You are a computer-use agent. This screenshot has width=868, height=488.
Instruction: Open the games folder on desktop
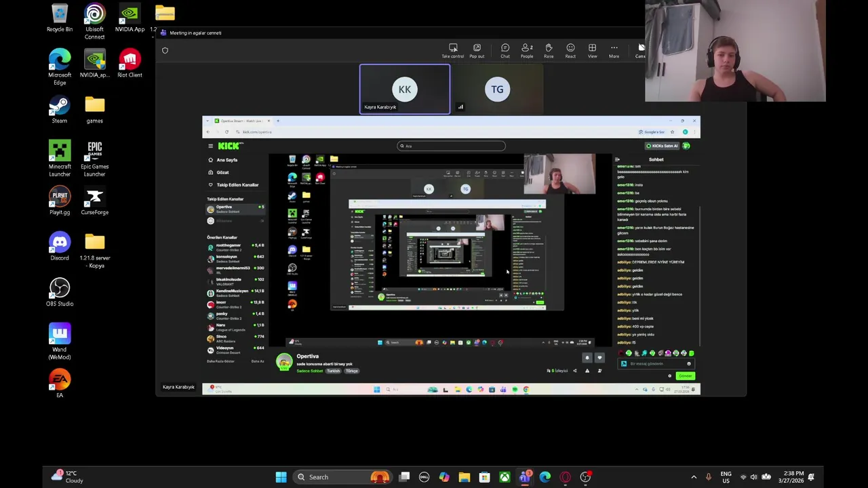click(94, 110)
